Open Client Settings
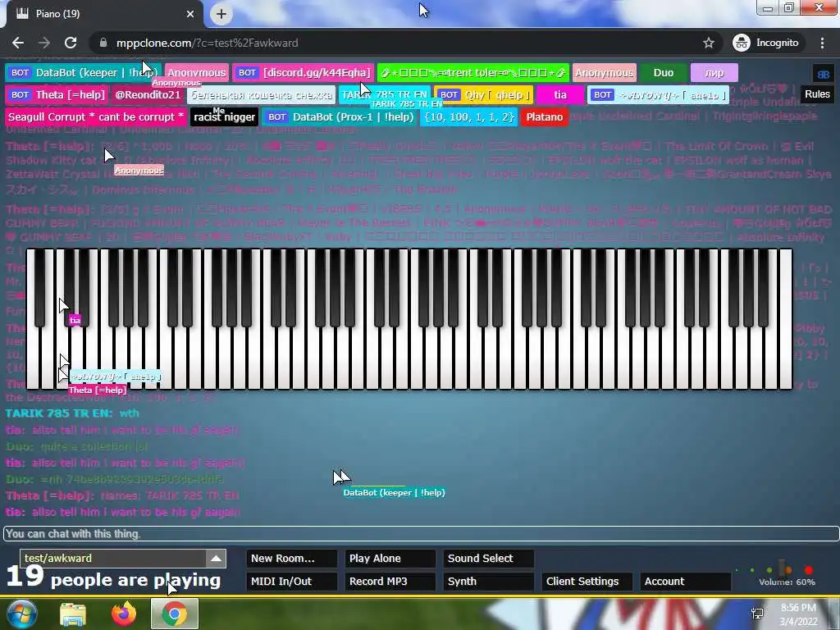 coord(587,582)
